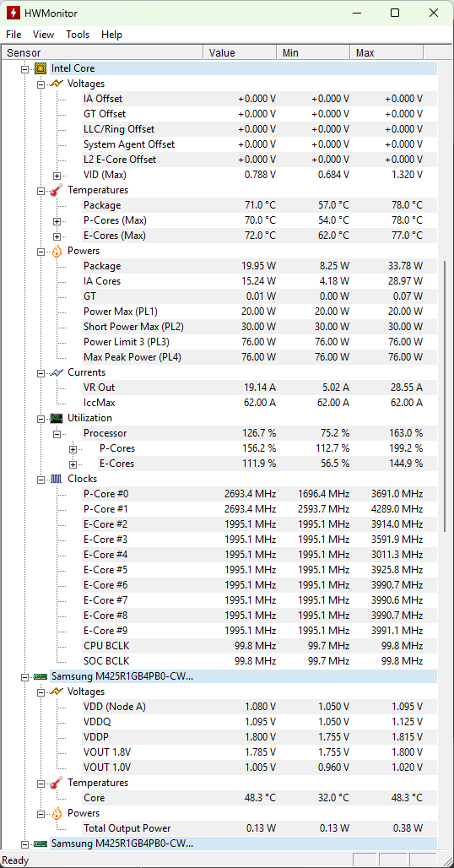Collapse the Intel Core Voltages group

click(x=41, y=84)
